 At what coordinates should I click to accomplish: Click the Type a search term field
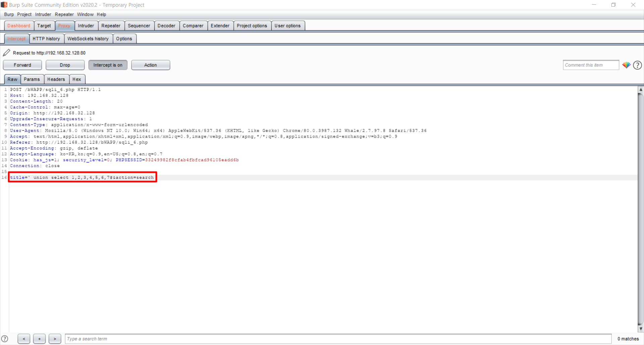pos(338,339)
